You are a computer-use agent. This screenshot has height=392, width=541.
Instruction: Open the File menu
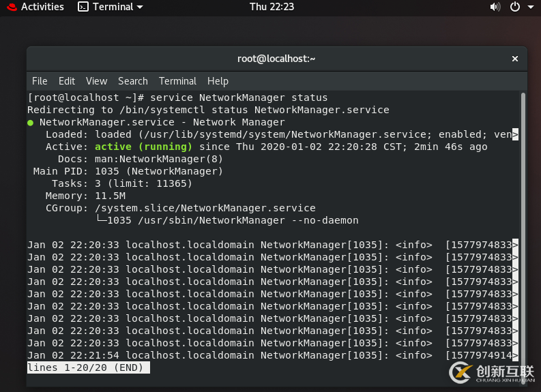(x=40, y=80)
